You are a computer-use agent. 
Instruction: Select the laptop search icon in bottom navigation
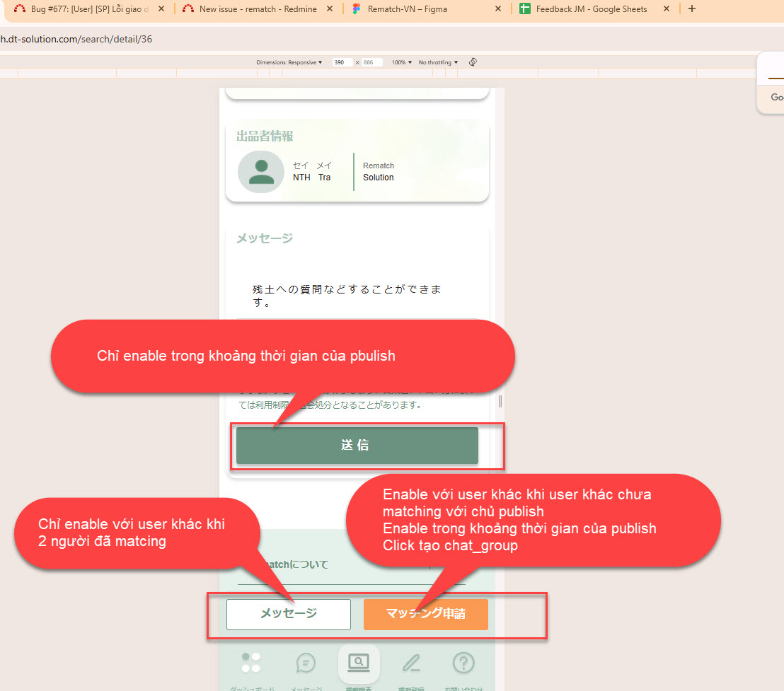tap(359, 663)
